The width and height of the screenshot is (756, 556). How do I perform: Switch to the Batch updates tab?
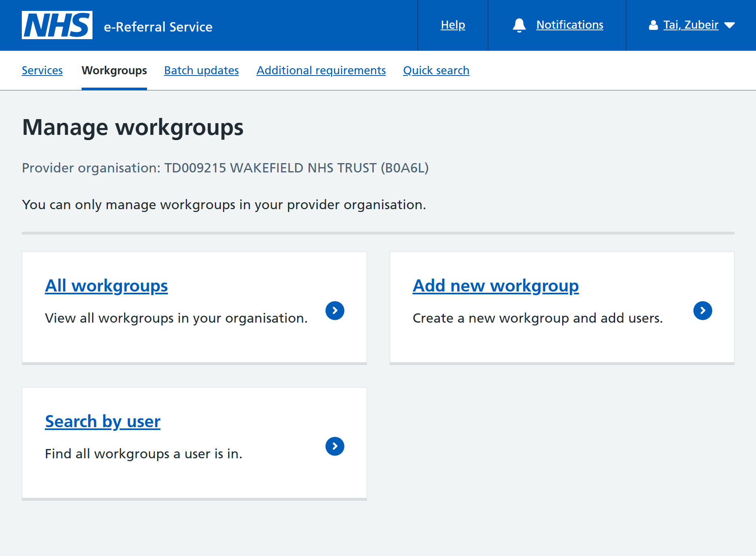pyautogui.click(x=202, y=70)
